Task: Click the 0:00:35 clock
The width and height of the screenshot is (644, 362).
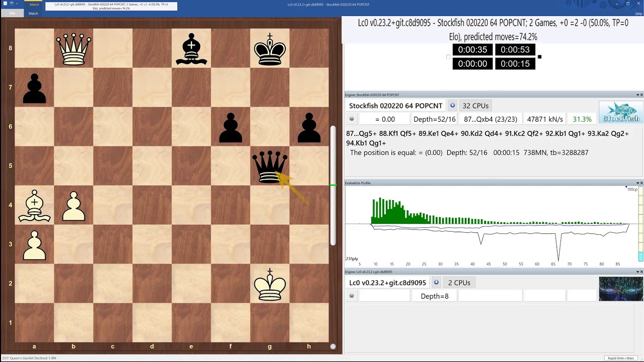Action: coord(472,50)
